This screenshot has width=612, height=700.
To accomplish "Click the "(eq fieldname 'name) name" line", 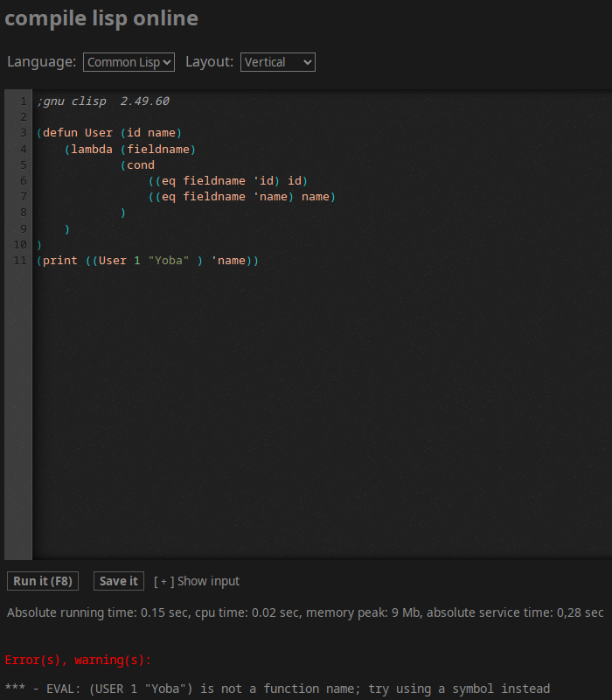I will pos(242,197).
